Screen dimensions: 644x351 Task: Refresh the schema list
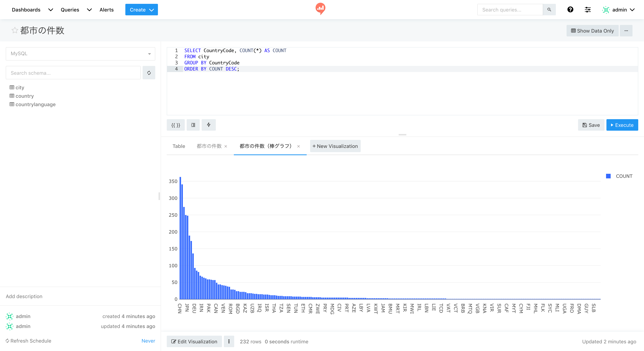pos(149,73)
